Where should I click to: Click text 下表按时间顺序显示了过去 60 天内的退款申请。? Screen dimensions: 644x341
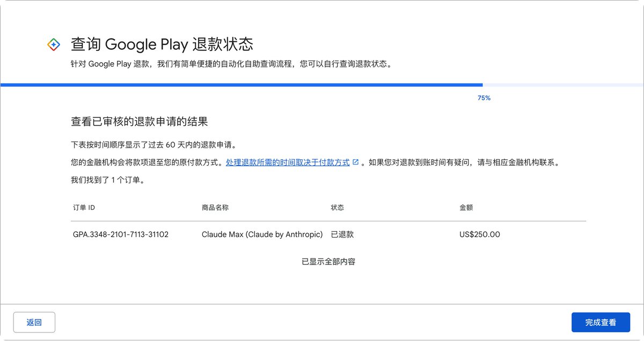(153, 145)
